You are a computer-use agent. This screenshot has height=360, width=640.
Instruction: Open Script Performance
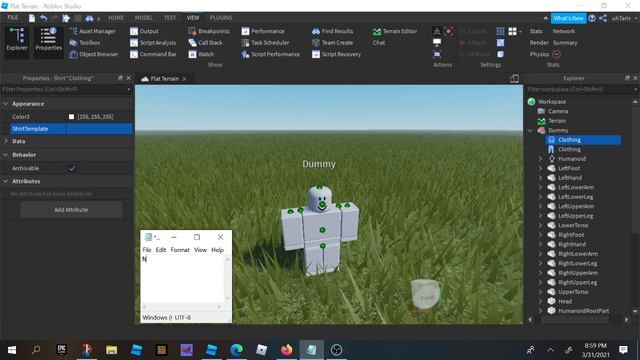(271, 54)
